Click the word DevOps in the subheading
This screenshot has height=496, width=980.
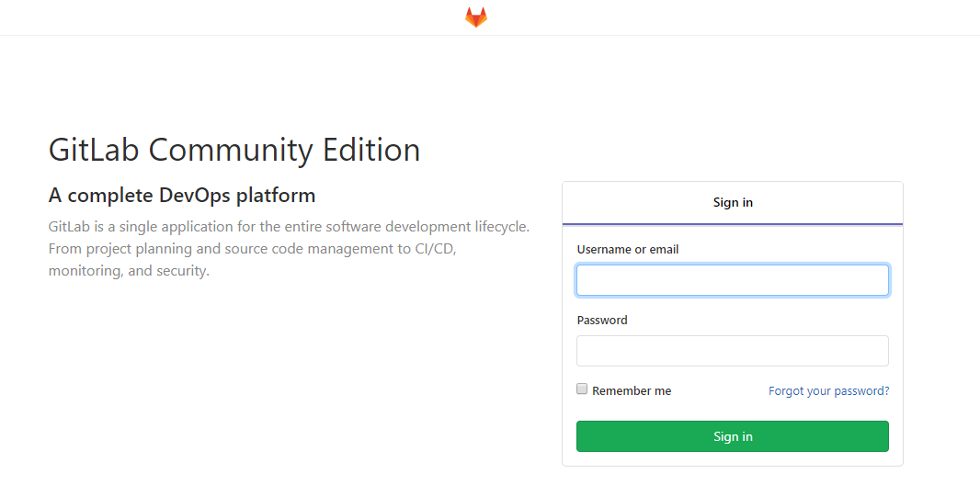tap(194, 196)
